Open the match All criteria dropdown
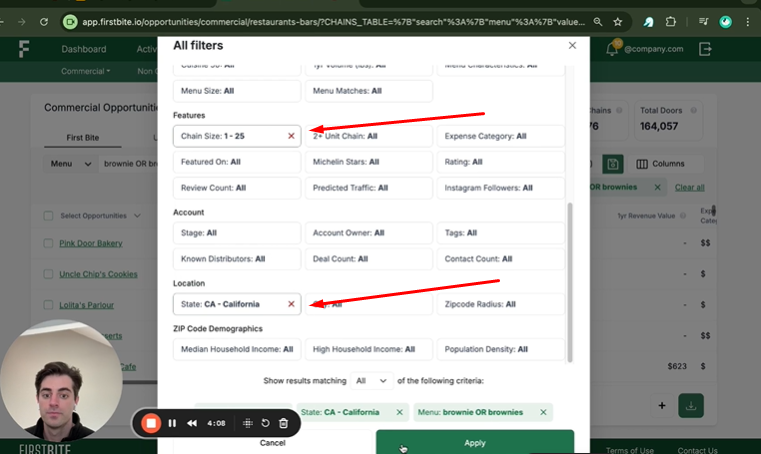Image resolution: width=761 pixels, height=454 pixels. point(371,381)
